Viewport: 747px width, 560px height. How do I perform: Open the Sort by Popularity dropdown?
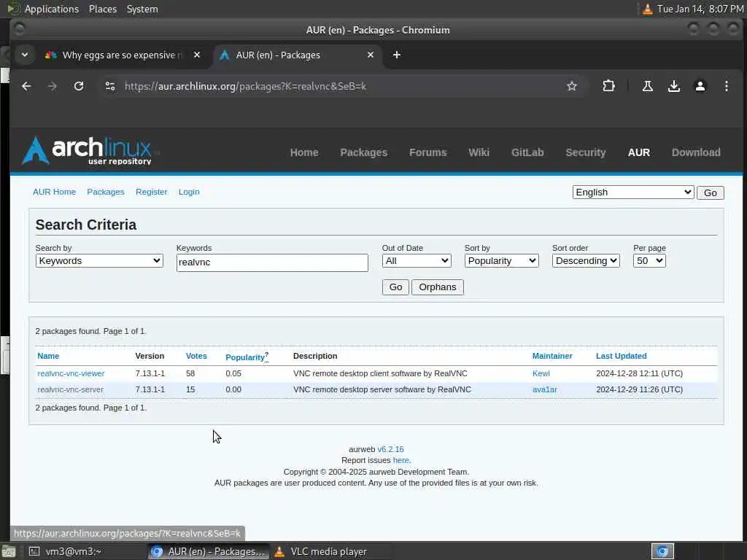tap(501, 260)
